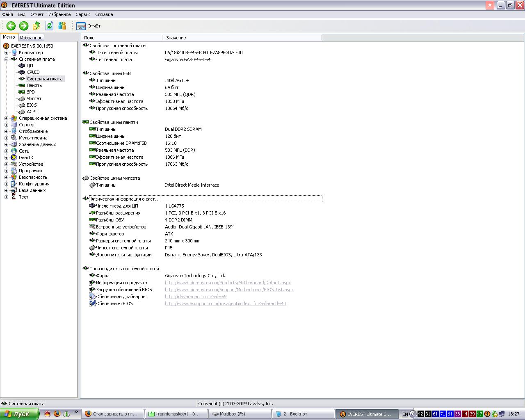The height and width of the screenshot is (420, 525).
Task: Click the SPD memory module icon
Action: 22,92
